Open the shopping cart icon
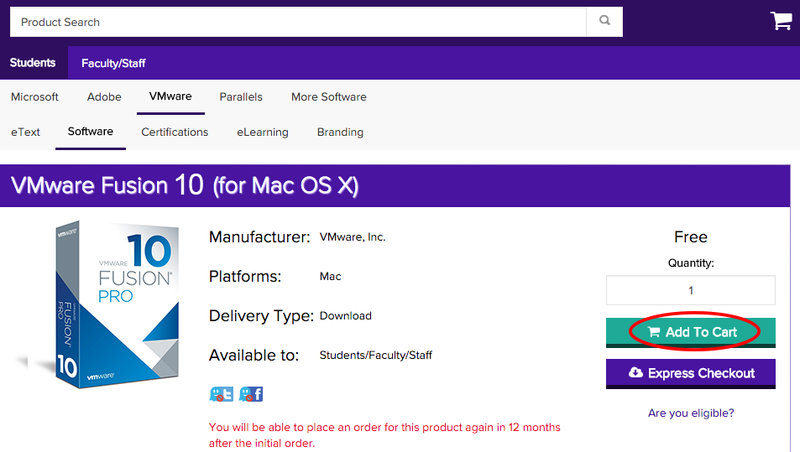This screenshot has width=800, height=452. coord(780,21)
